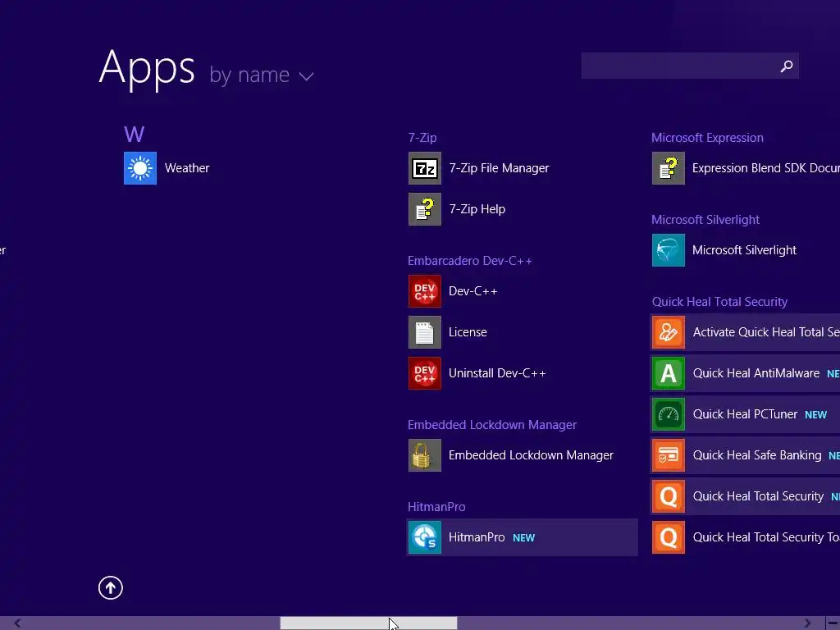The image size is (840, 630).
Task: Open the 'by name' sort dropdown
Action: [261, 75]
